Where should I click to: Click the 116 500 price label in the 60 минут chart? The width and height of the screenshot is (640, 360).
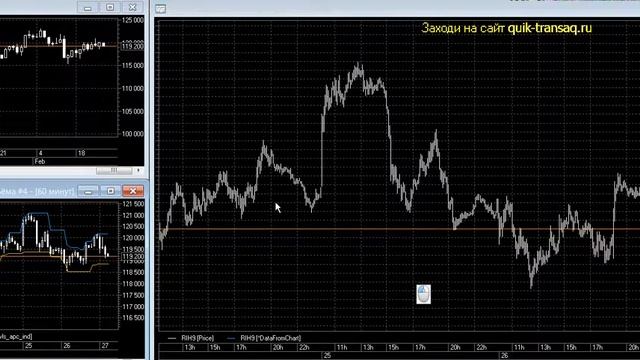point(133,318)
